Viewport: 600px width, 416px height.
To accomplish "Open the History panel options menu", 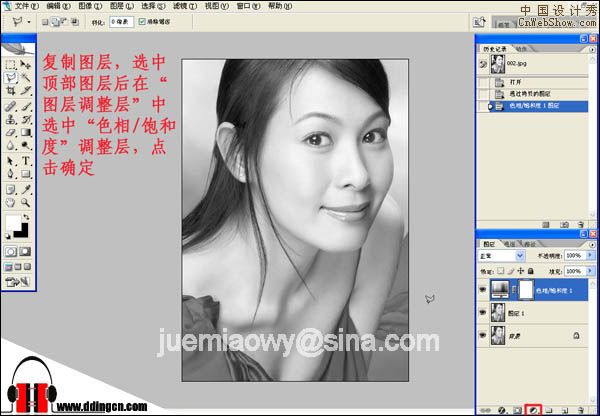I will [593, 50].
